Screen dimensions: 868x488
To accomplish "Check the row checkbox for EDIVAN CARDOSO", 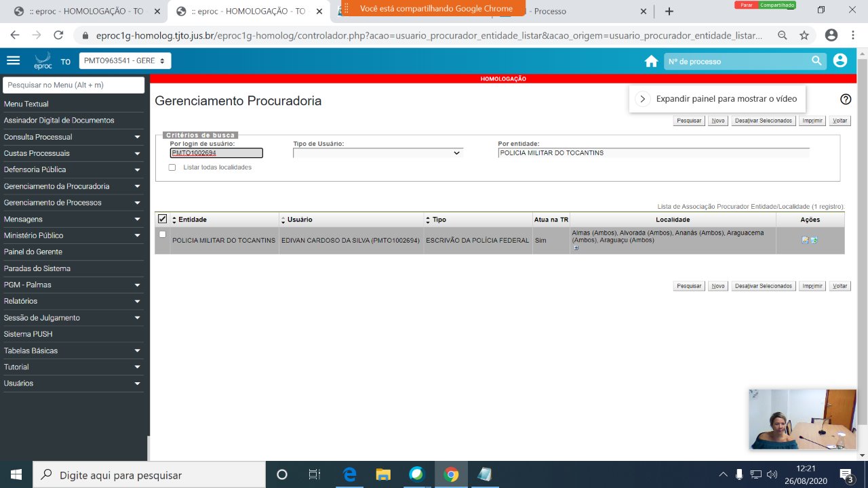I will click(162, 234).
